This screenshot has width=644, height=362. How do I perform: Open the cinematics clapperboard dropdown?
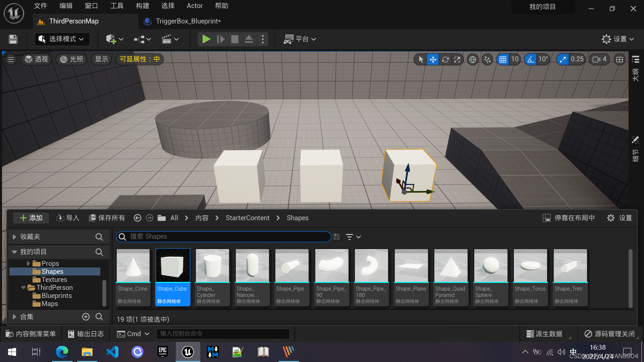pos(170,39)
